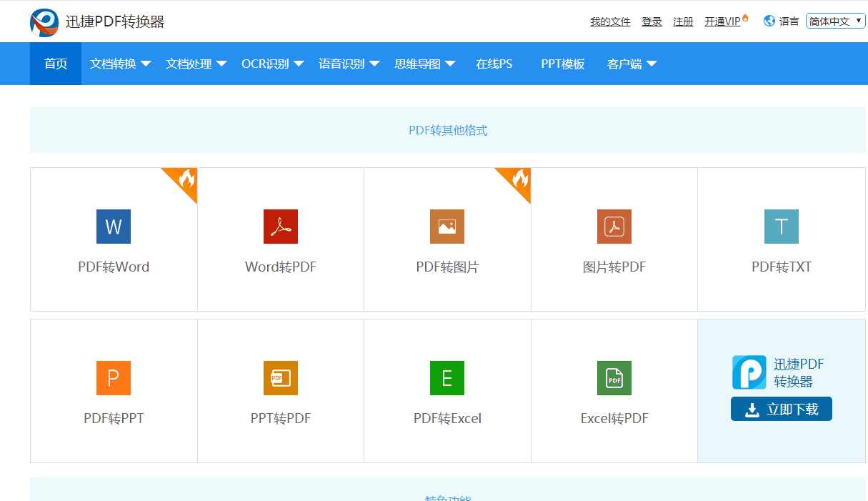Click the PDF转Word blue W icon
This screenshot has height=501, width=868.
[114, 227]
